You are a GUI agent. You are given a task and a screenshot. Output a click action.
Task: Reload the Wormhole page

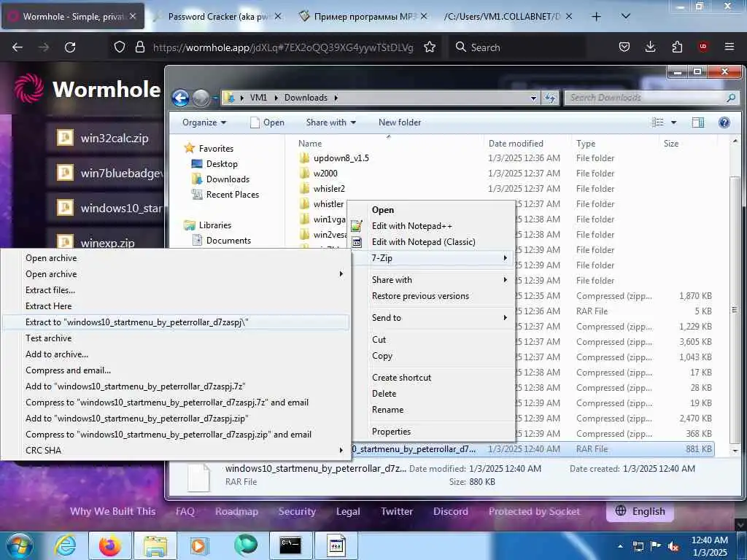click(70, 47)
